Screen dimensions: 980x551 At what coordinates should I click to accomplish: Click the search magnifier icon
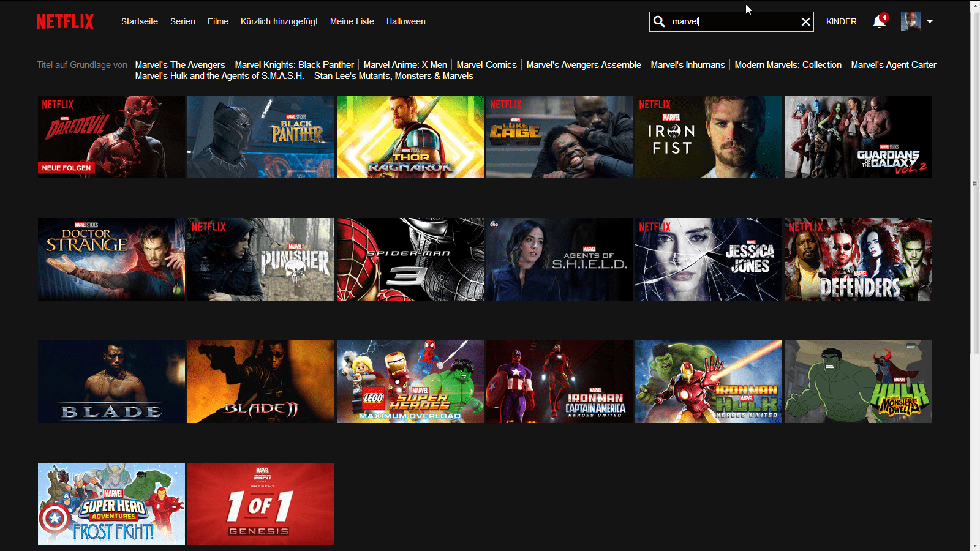click(659, 21)
